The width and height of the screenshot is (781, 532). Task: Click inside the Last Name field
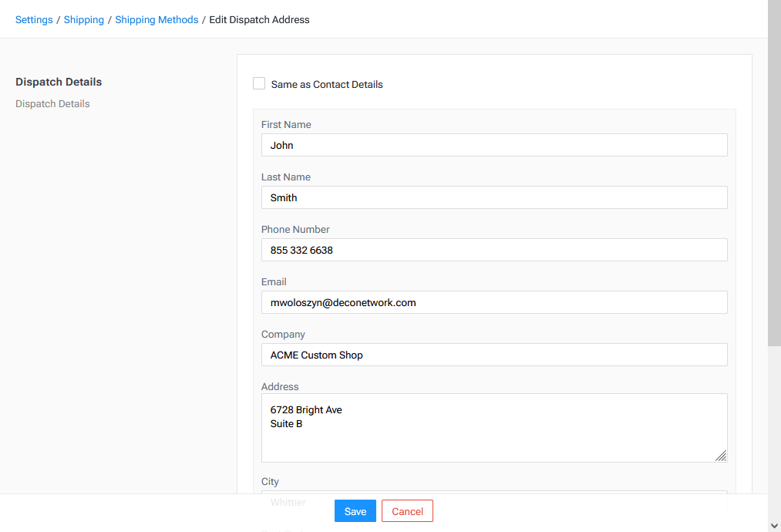pyautogui.click(x=493, y=197)
